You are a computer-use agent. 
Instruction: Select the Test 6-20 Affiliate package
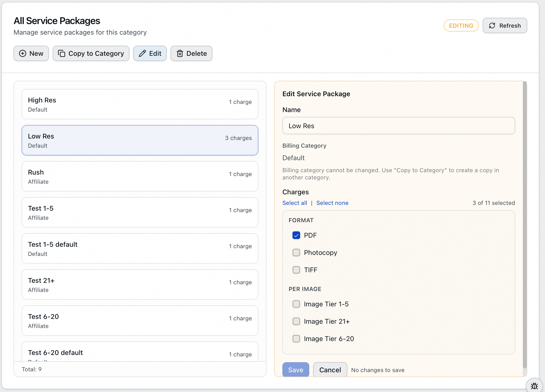[x=140, y=321]
